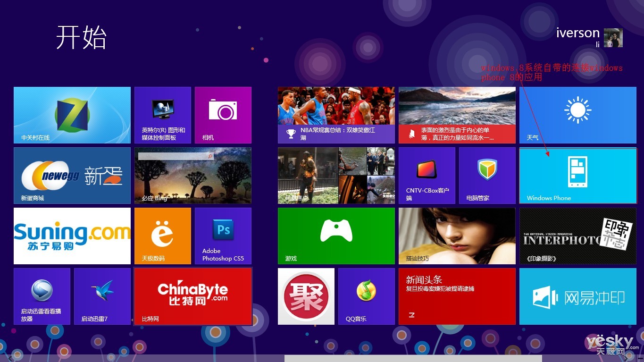Click the horizontal scrollbar thumb at bottom

[413, 358]
